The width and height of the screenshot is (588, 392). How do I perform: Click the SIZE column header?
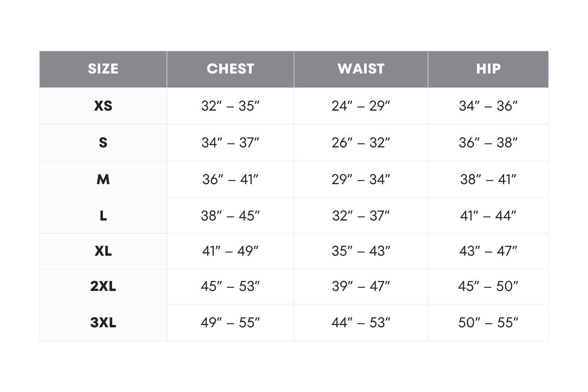pos(103,69)
